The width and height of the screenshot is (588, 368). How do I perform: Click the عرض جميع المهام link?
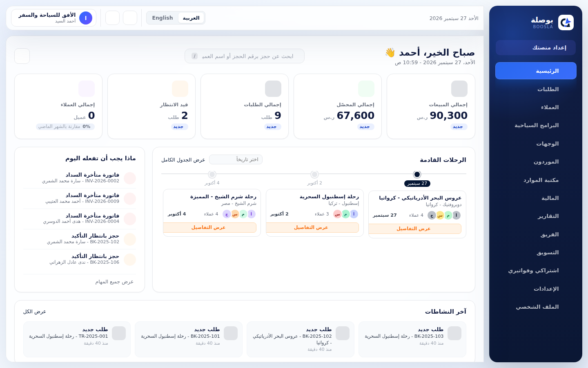click(x=115, y=282)
